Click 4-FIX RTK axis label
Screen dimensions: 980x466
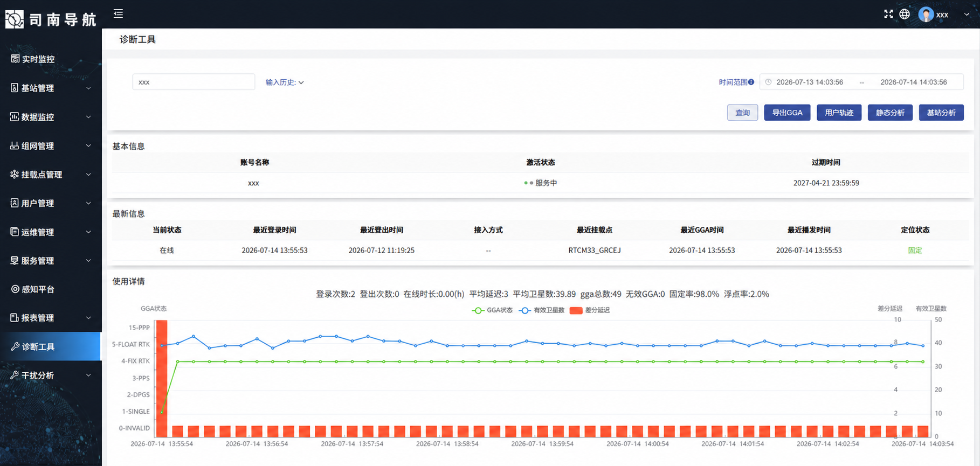point(135,361)
